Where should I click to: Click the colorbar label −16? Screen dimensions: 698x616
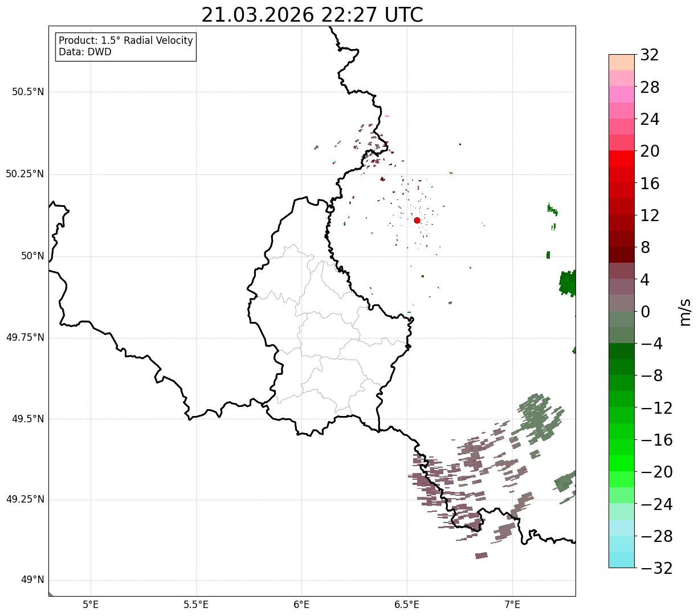(x=656, y=440)
